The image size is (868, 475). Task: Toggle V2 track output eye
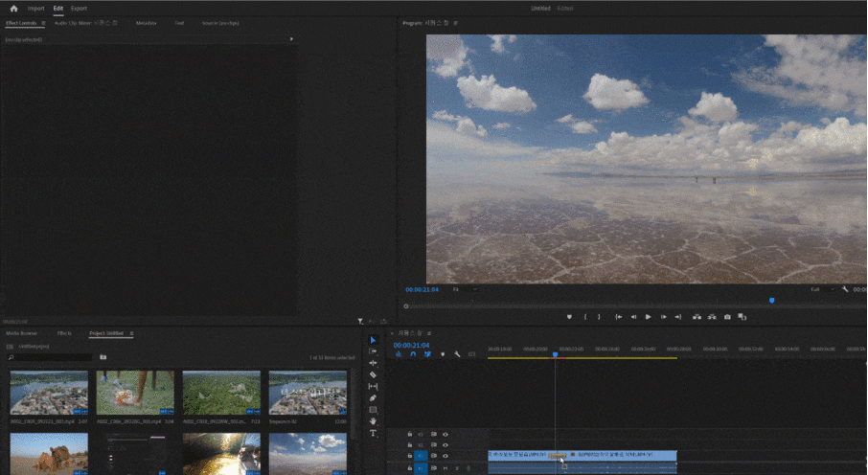445,445
